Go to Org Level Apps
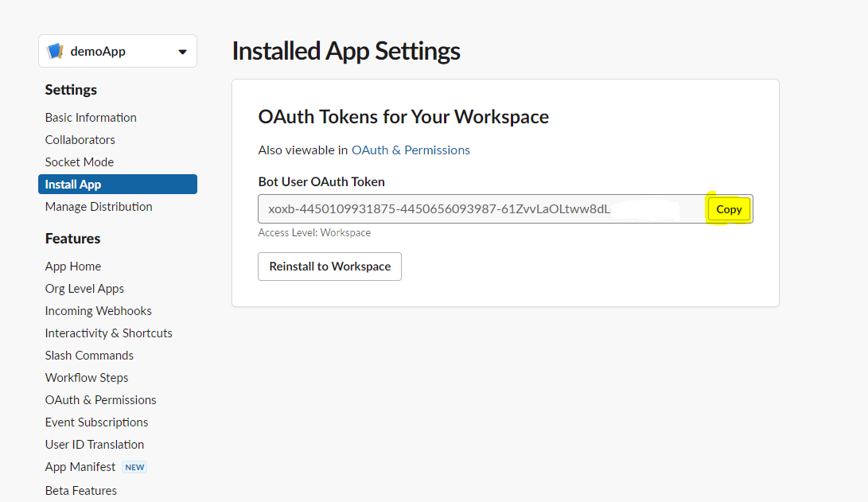Image resolution: width=868 pixels, height=502 pixels. pyautogui.click(x=84, y=288)
